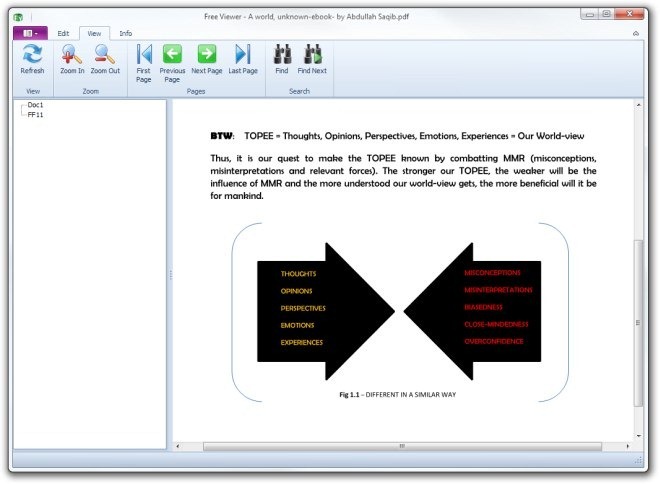Click the THOUGHTS label in left arrow
660x484 pixels.
click(298, 274)
